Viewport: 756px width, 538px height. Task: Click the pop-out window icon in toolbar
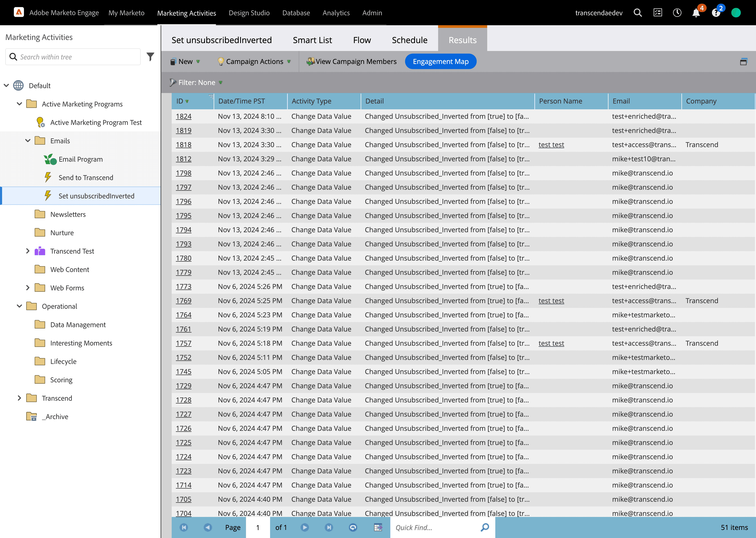point(743,62)
